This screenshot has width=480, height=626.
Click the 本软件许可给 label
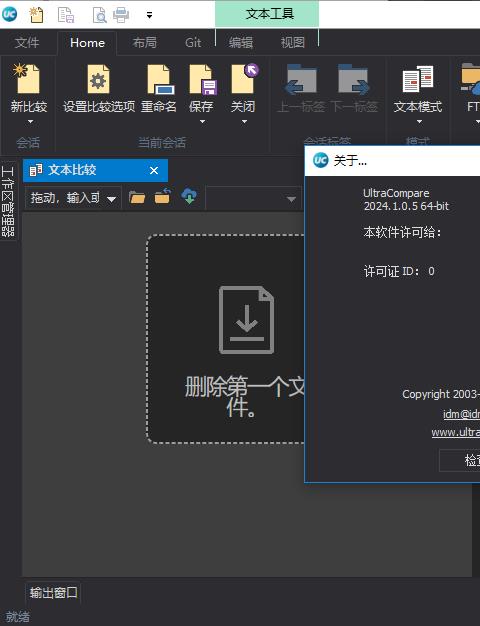(x=402, y=232)
